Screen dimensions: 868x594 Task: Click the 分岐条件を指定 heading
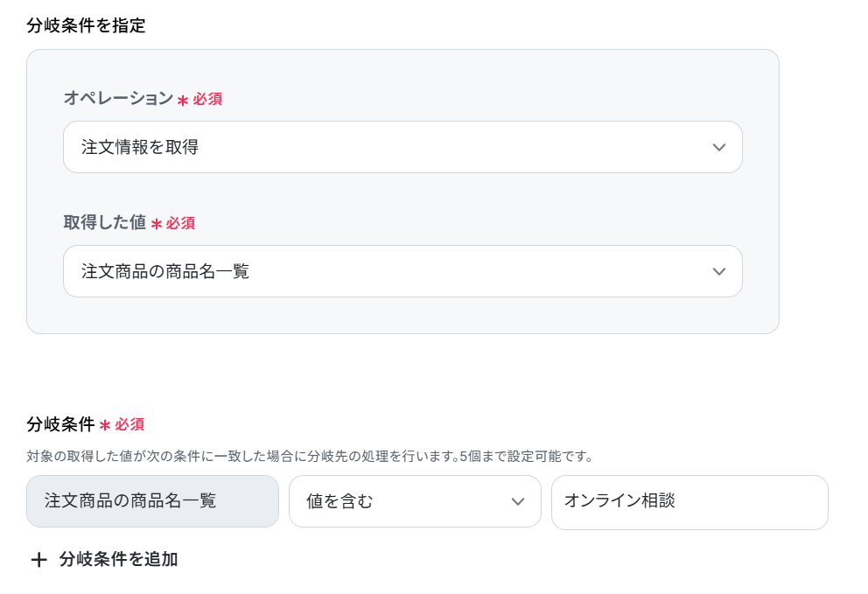[86, 25]
